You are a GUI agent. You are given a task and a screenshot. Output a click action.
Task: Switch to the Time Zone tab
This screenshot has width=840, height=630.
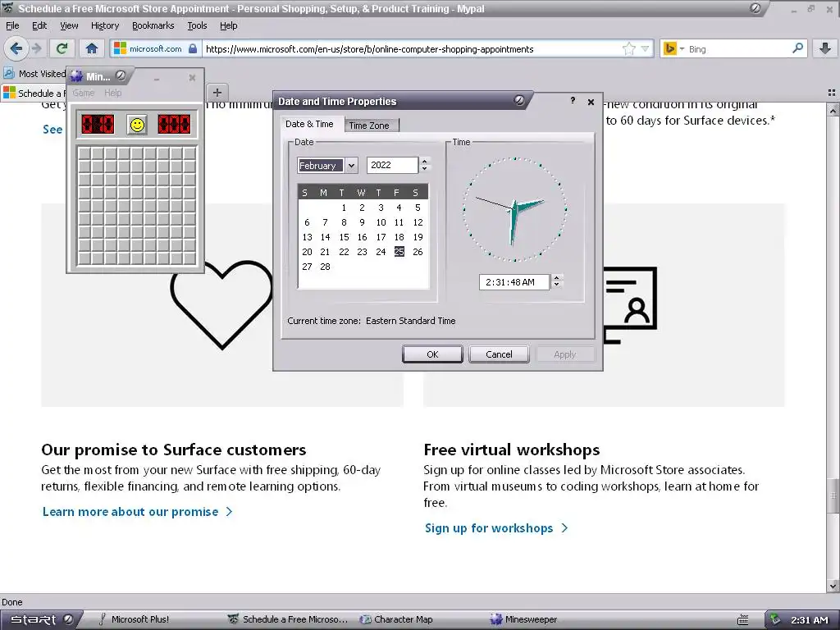click(369, 126)
